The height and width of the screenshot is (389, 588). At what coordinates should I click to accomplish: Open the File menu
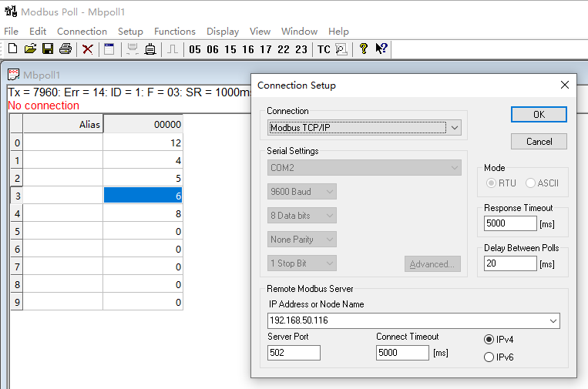click(x=12, y=32)
